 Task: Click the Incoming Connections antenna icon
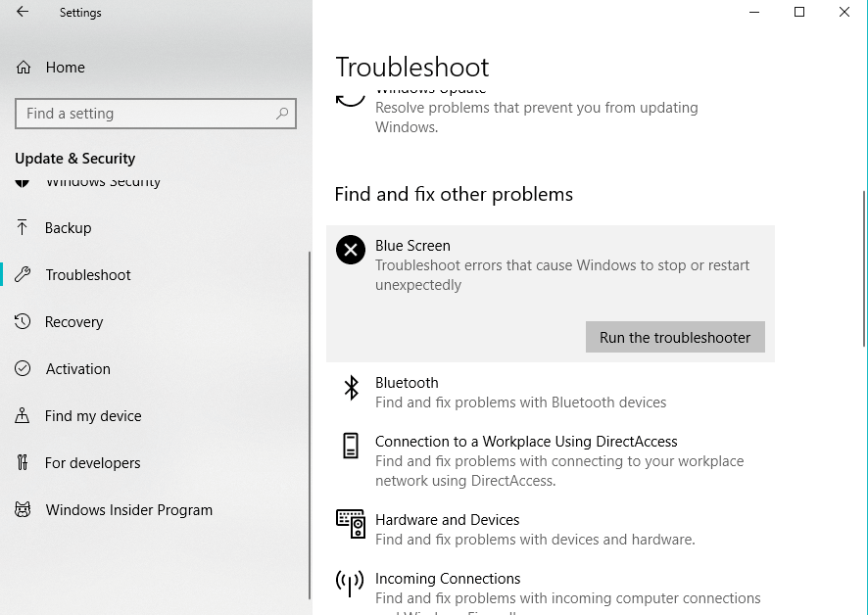pyautogui.click(x=350, y=584)
